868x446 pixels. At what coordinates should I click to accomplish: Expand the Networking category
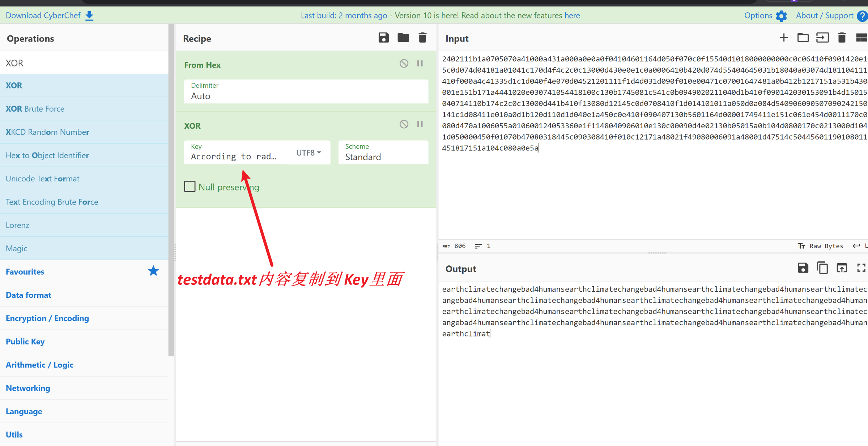coord(84,388)
